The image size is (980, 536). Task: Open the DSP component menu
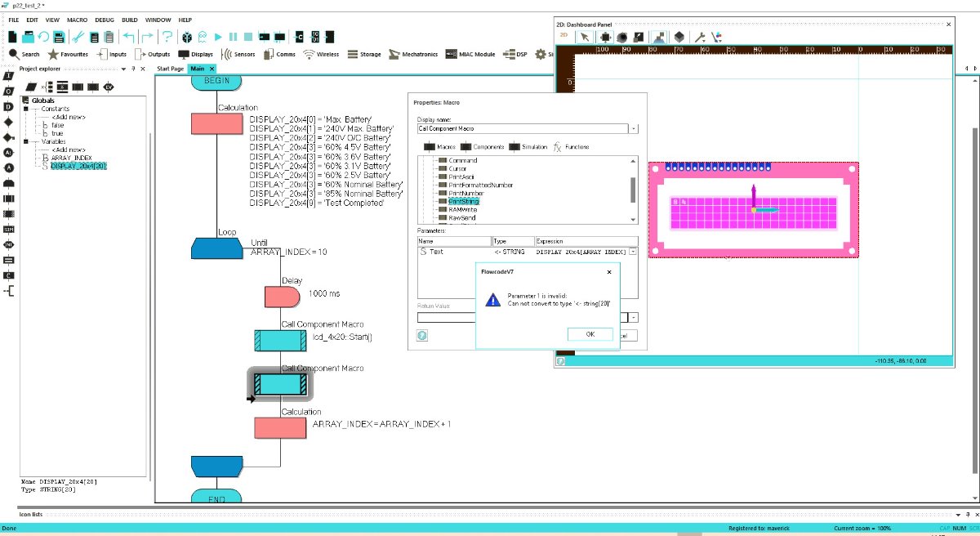(x=514, y=54)
